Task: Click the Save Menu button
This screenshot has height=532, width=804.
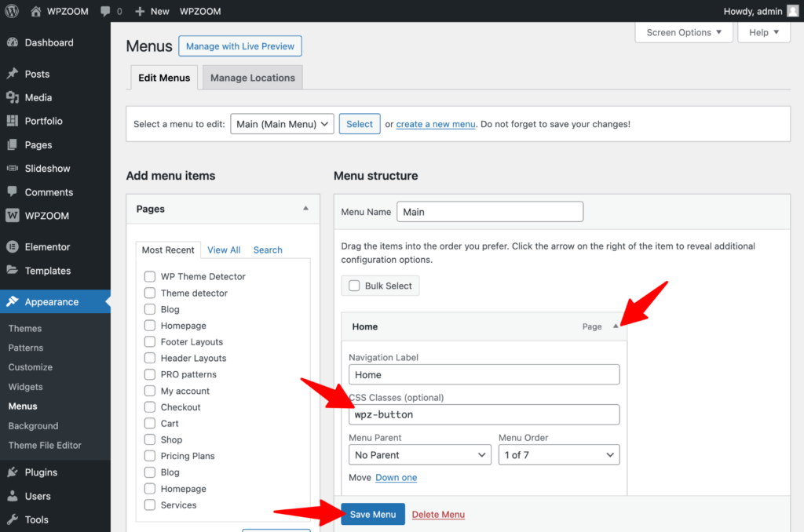Action: (x=373, y=514)
